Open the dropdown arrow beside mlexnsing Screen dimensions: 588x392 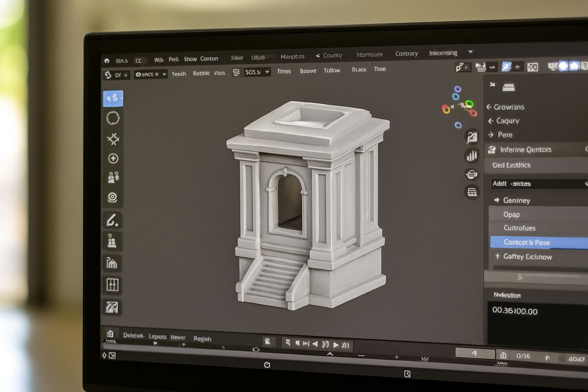(x=470, y=52)
